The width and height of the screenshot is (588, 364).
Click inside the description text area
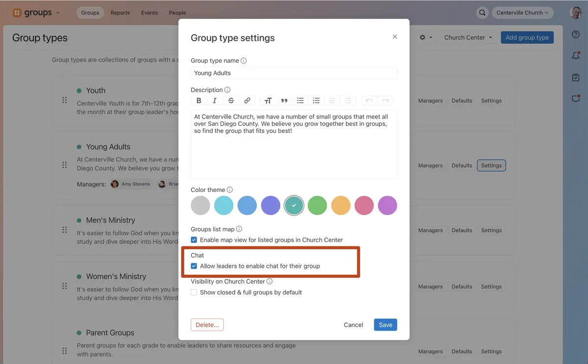click(x=294, y=144)
